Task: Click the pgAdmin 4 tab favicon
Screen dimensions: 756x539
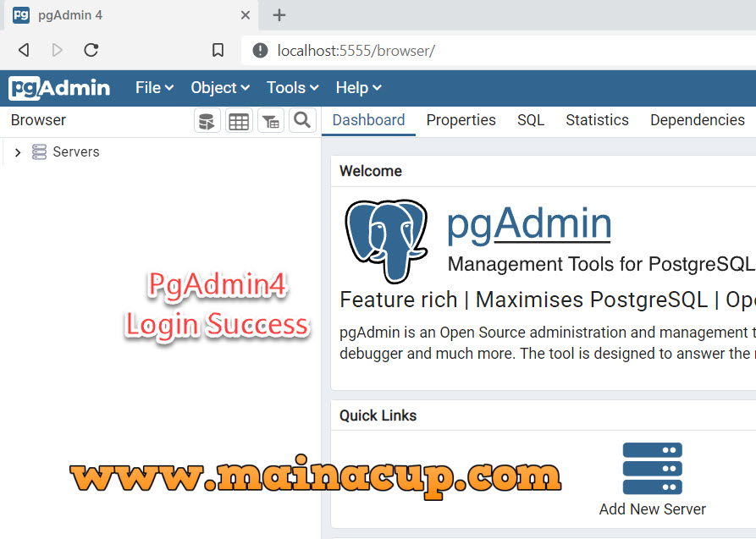Action: [21, 15]
